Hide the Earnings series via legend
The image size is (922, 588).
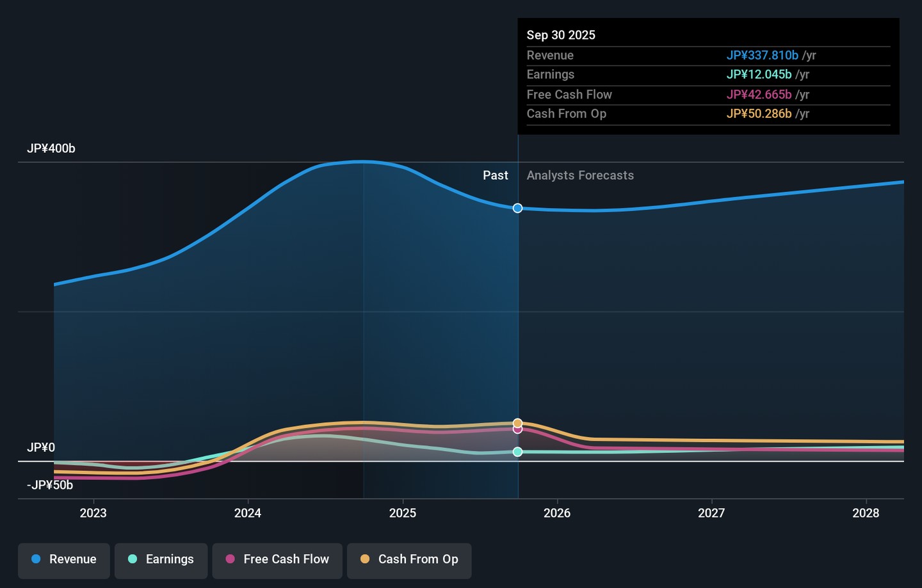point(161,559)
